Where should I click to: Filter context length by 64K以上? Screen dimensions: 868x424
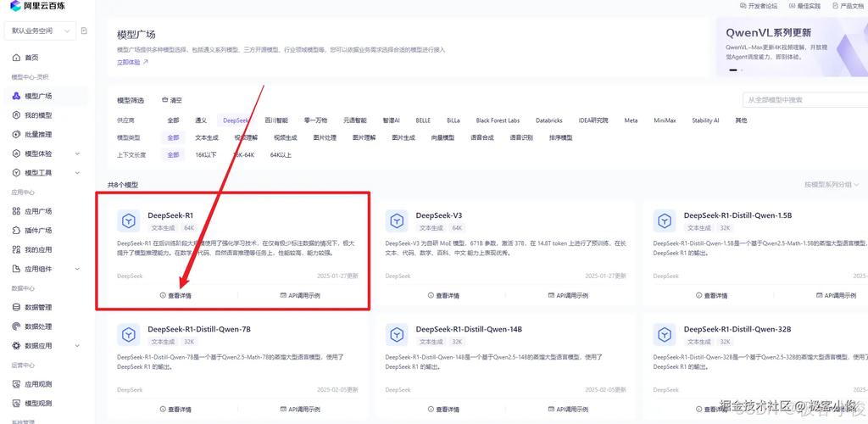pos(281,155)
